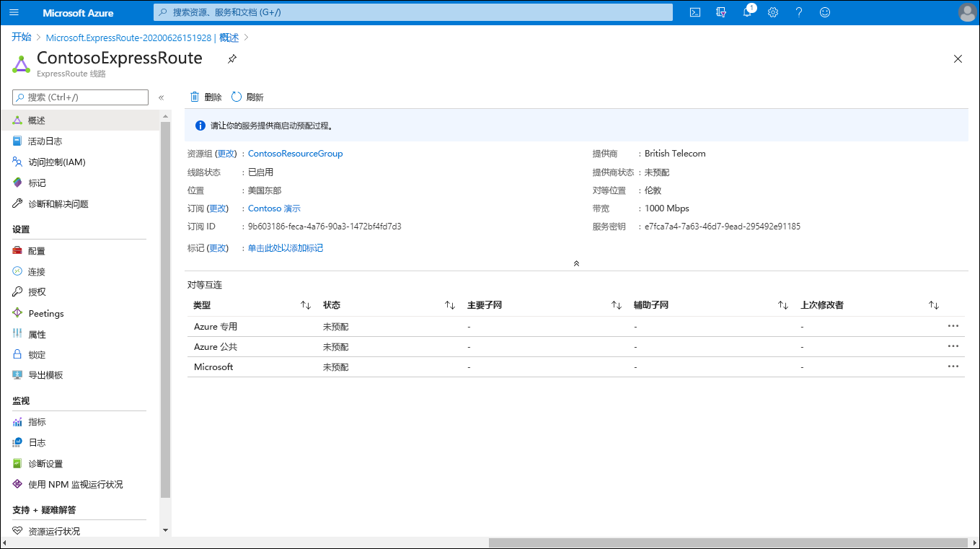Click the 授权 key icon
The width and height of the screenshot is (980, 549).
(x=17, y=292)
